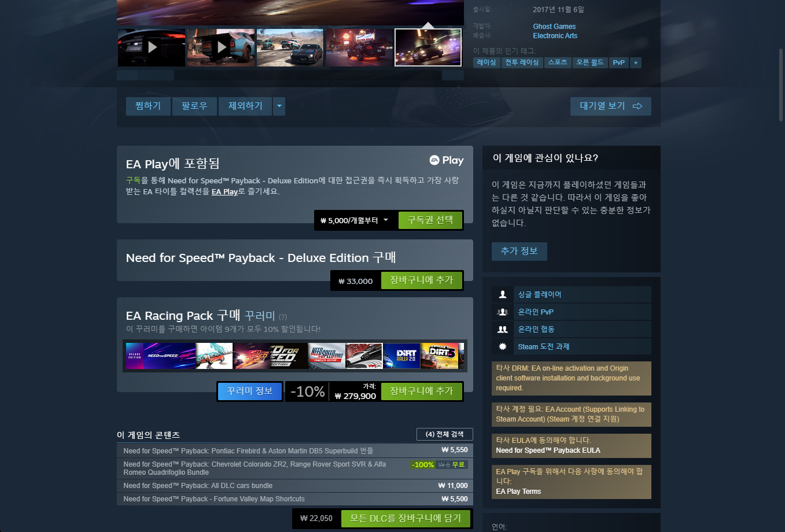Open Fortune Valley Map Shortcuts DLC row
785x532 pixels.
(295, 499)
